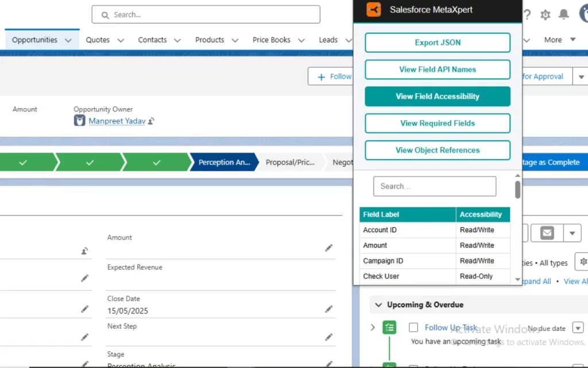Click the email envelope icon in the activity panel
Image resolution: width=588 pixels, height=368 pixels.
point(547,233)
